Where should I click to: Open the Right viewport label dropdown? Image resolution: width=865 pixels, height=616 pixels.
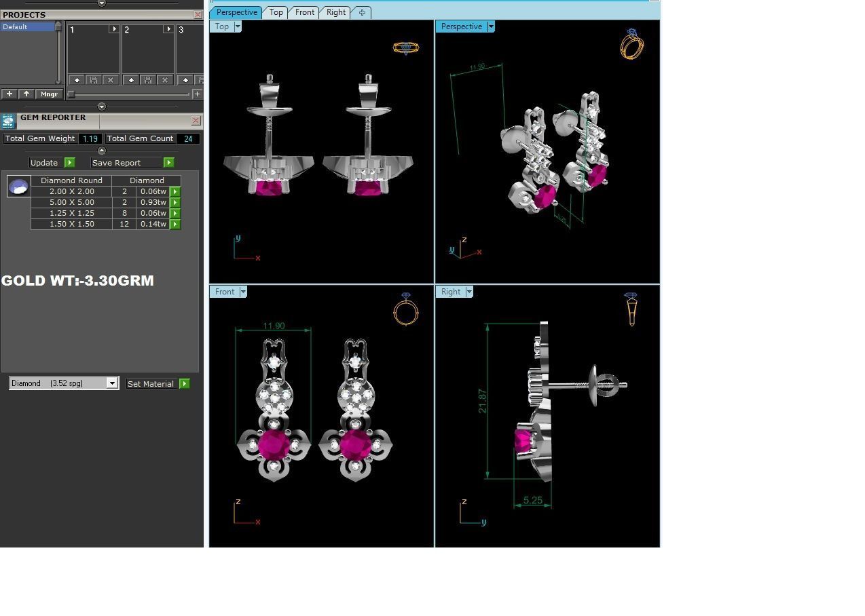[x=469, y=292]
